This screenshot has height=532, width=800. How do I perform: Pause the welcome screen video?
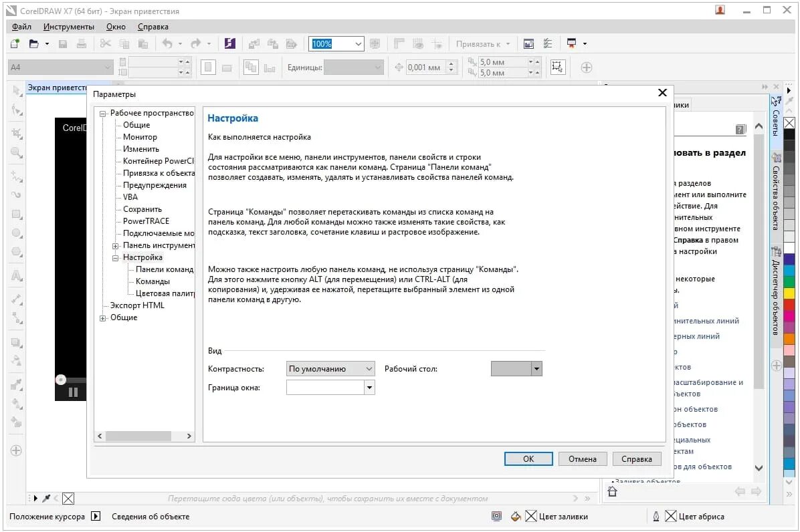[73, 392]
